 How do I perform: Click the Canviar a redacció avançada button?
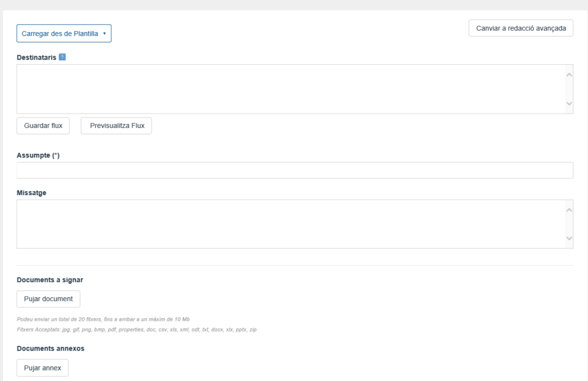tap(521, 28)
